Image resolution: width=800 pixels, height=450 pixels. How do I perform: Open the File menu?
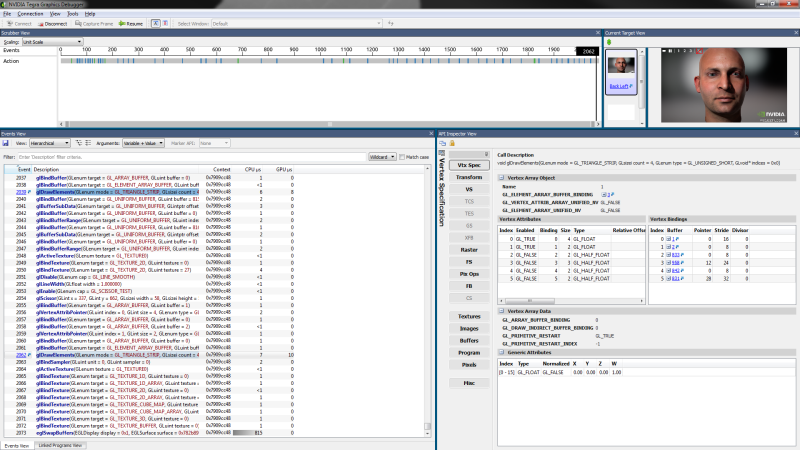pyautogui.click(x=7, y=14)
